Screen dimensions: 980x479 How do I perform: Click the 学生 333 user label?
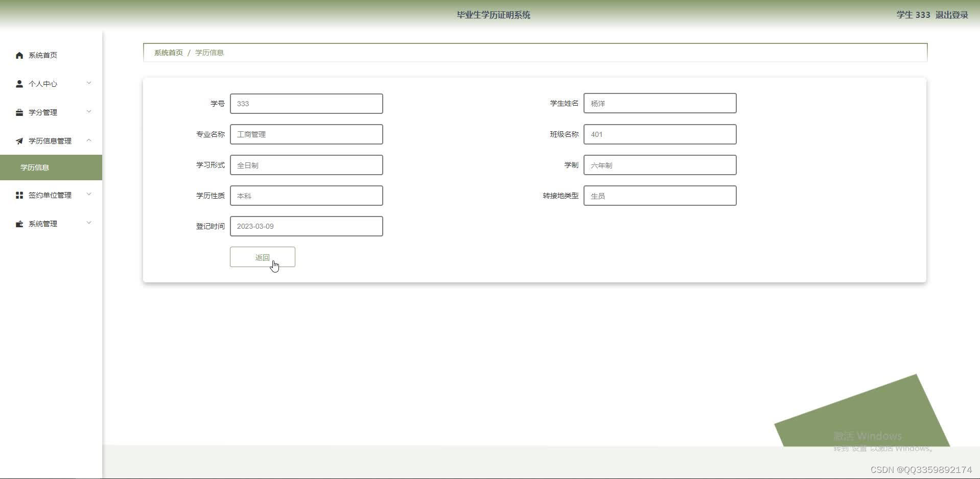pyautogui.click(x=913, y=15)
